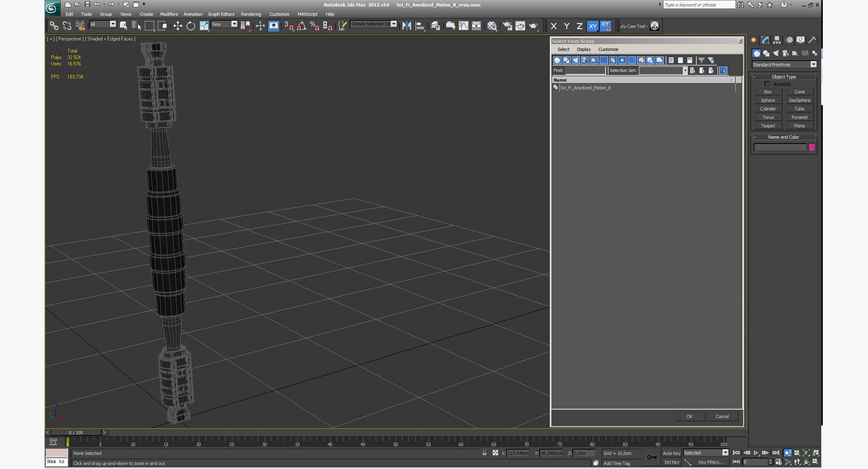Image resolution: width=868 pixels, height=469 pixels.
Task: Click OK in Select From Scene dialog
Action: (x=690, y=416)
